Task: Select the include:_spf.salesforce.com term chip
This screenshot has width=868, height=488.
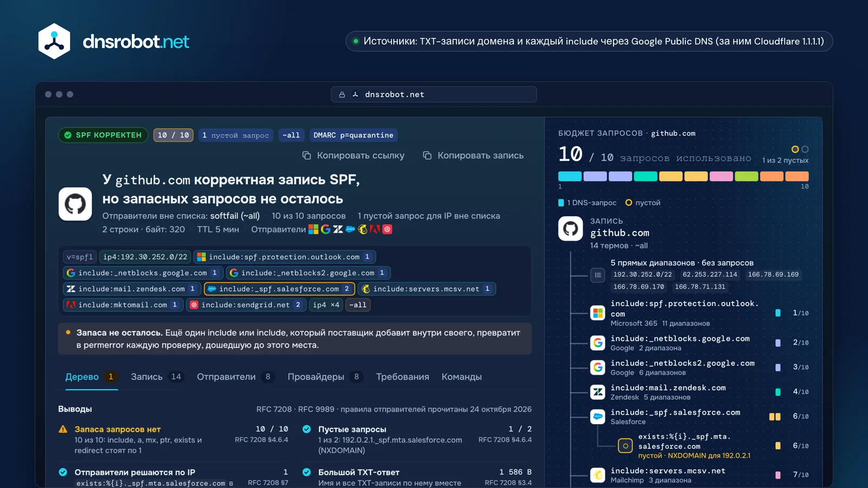Action: pos(279,289)
